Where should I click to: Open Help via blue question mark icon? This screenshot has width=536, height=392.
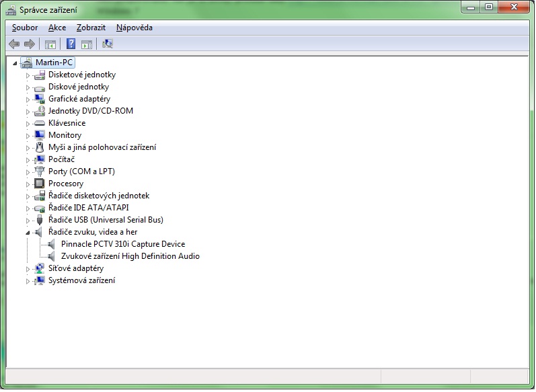(71, 44)
